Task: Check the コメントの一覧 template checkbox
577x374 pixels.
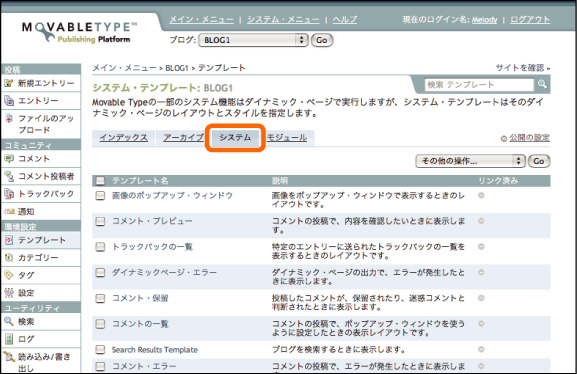Action: [100, 324]
